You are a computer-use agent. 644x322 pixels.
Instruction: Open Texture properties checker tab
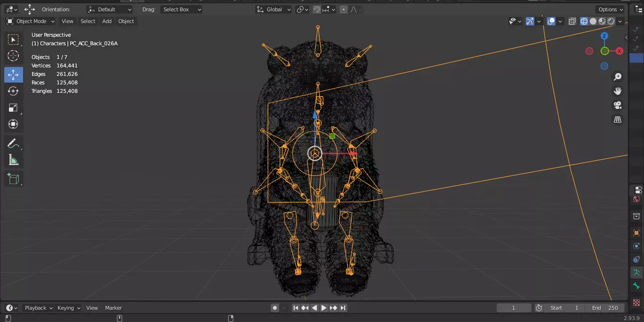636,302
